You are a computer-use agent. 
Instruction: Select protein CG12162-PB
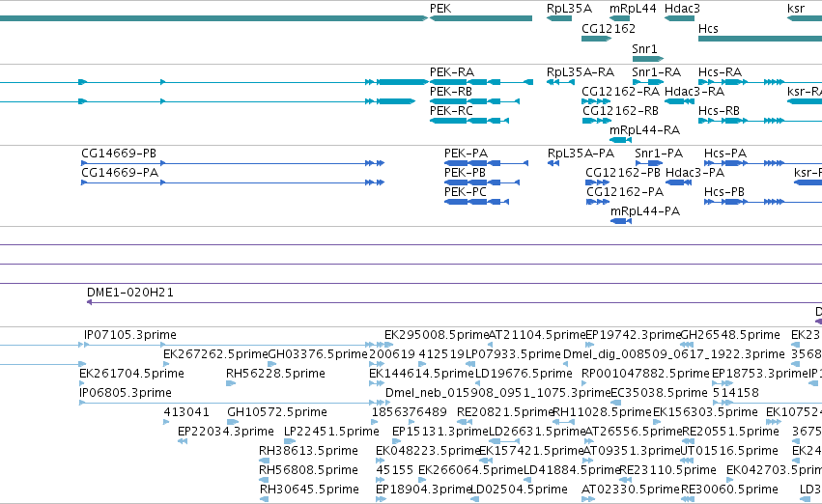point(623,173)
